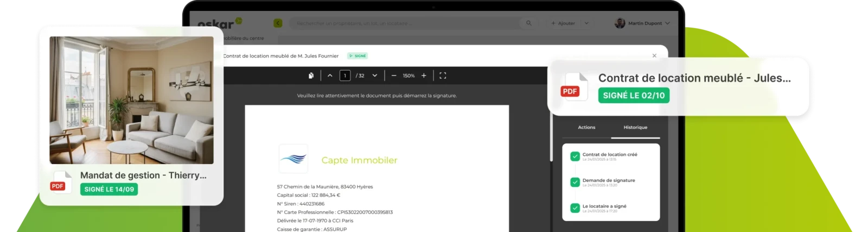
Task: Switch to the Historique tab
Action: pos(635,127)
